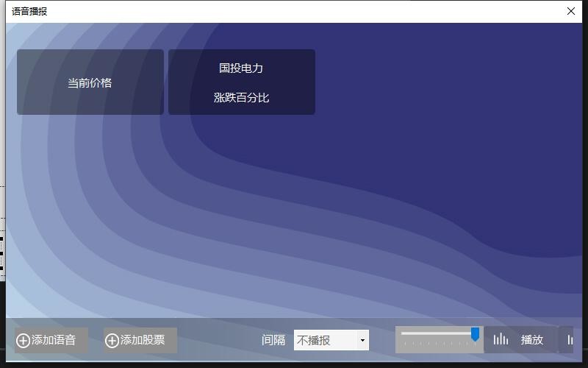Click the middle of the volume slider track
The width and height of the screenshot is (588, 368).
[439, 333]
